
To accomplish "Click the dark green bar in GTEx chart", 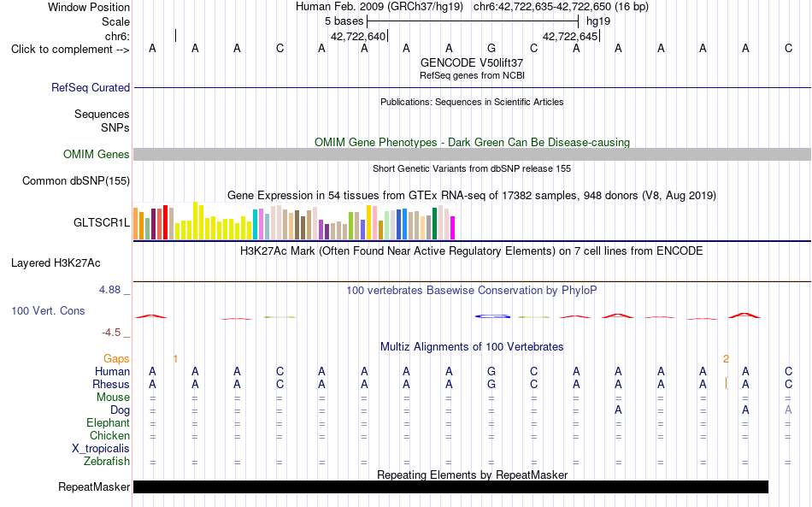I will click(x=434, y=224).
